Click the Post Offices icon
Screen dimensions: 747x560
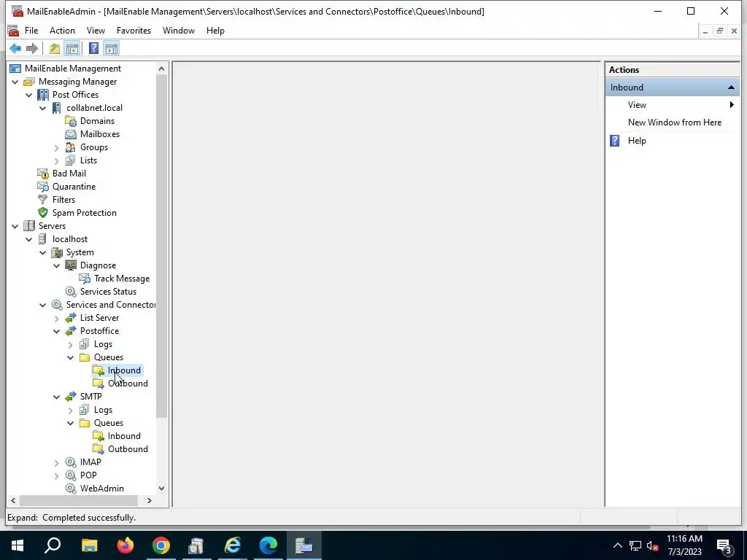pyautogui.click(x=43, y=95)
